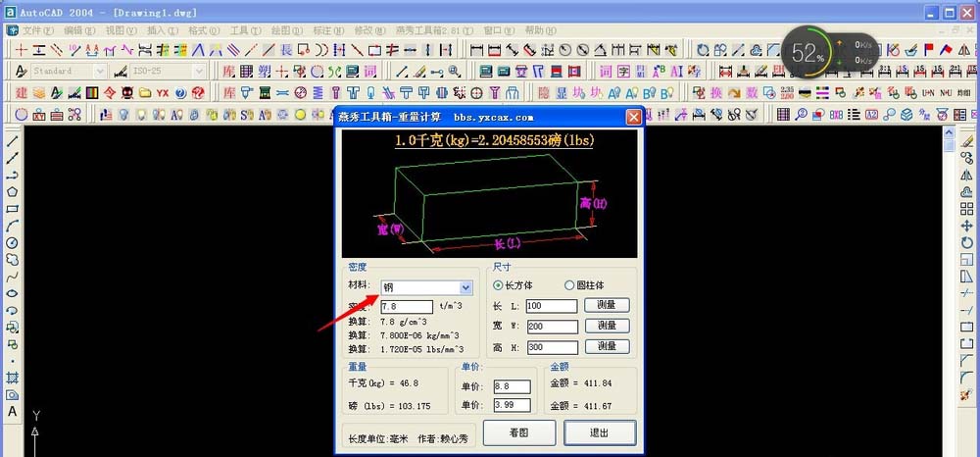Open the 燕秀工具箱 menu
This screenshot has width=980, height=457.
tap(436, 30)
